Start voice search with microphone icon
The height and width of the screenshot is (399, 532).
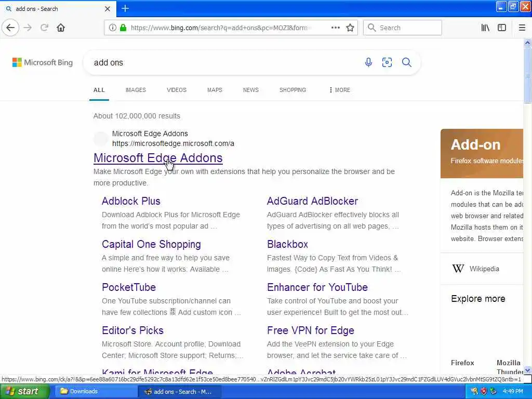point(368,62)
